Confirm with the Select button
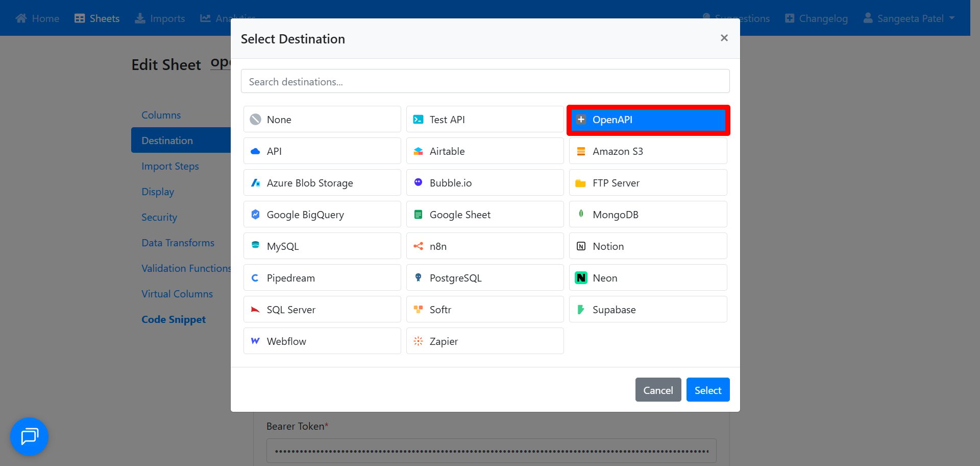This screenshot has width=980, height=466. (x=708, y=390)
